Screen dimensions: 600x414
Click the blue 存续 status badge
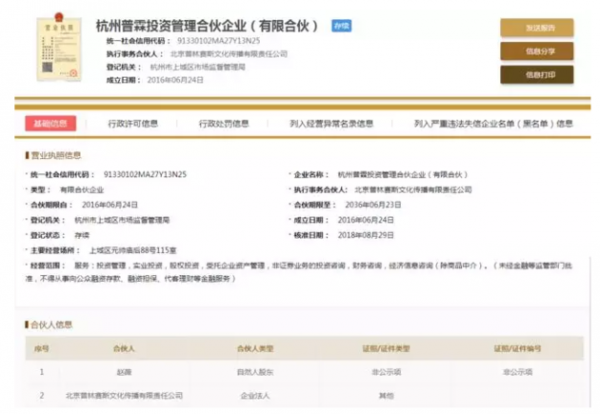click(x=341, y=26)
